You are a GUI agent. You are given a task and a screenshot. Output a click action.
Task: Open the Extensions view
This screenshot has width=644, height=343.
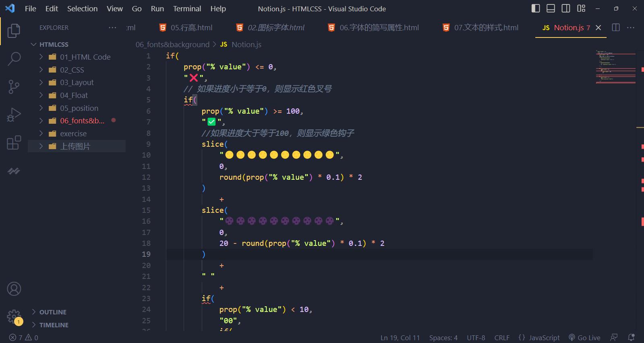click(x=14, y=143)
